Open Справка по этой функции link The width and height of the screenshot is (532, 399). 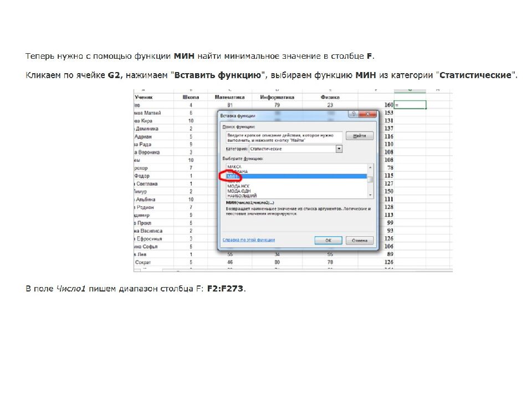point(249,240)
